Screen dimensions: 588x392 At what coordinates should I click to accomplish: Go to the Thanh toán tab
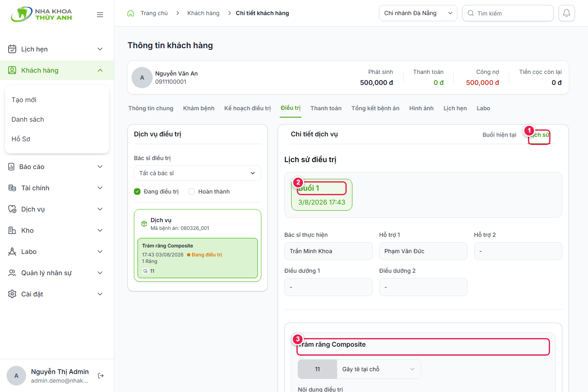(326, 108)
